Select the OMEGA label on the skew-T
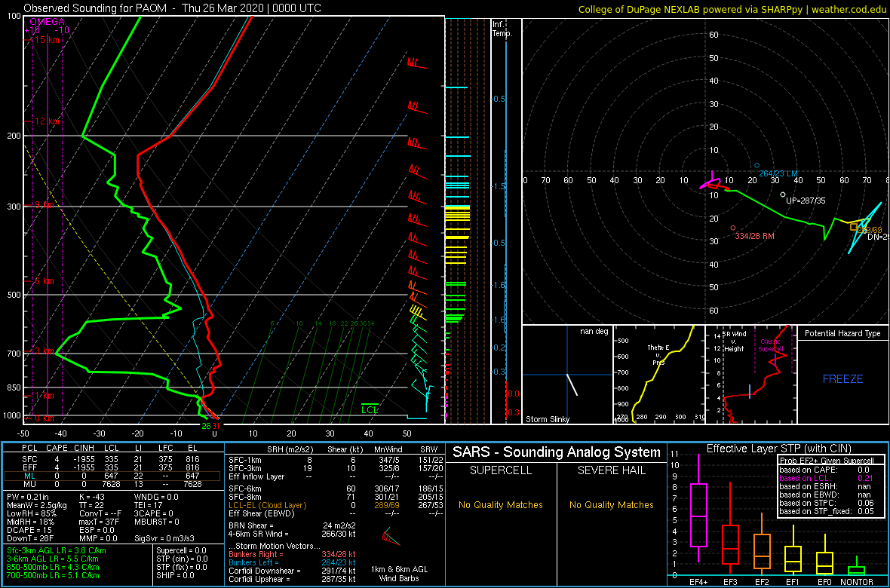The height and width of the screenshot is (588, 890). pos(47,22)
